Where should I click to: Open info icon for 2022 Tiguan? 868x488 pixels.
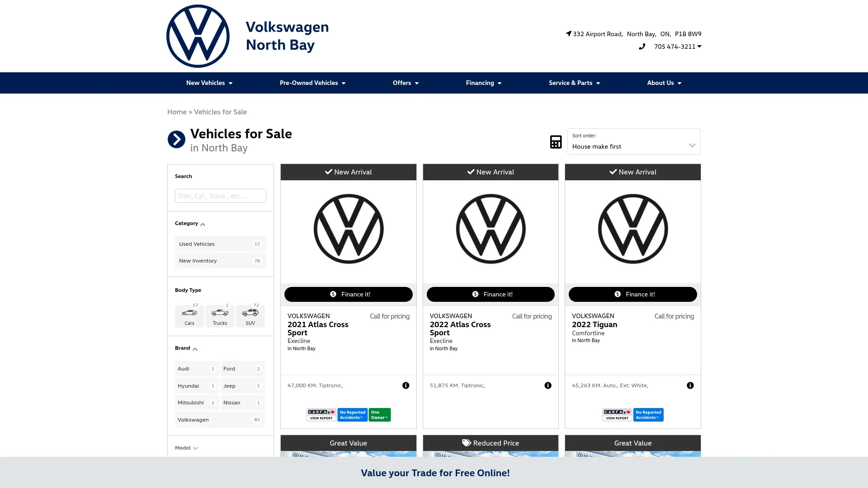[690, 385]
